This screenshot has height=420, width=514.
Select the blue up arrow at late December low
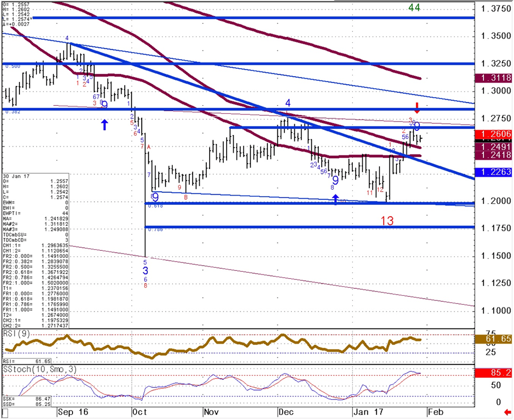coord(335,199)
